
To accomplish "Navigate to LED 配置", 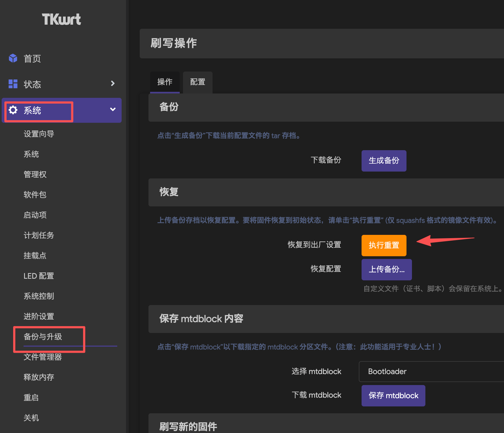I will click(x=39, y=276).
